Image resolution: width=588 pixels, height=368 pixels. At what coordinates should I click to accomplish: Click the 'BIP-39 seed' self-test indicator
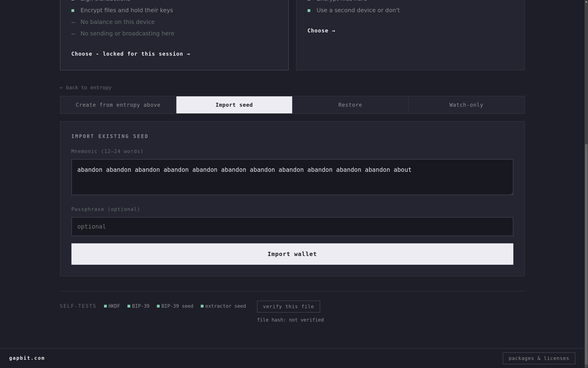(x=175, y=306)
